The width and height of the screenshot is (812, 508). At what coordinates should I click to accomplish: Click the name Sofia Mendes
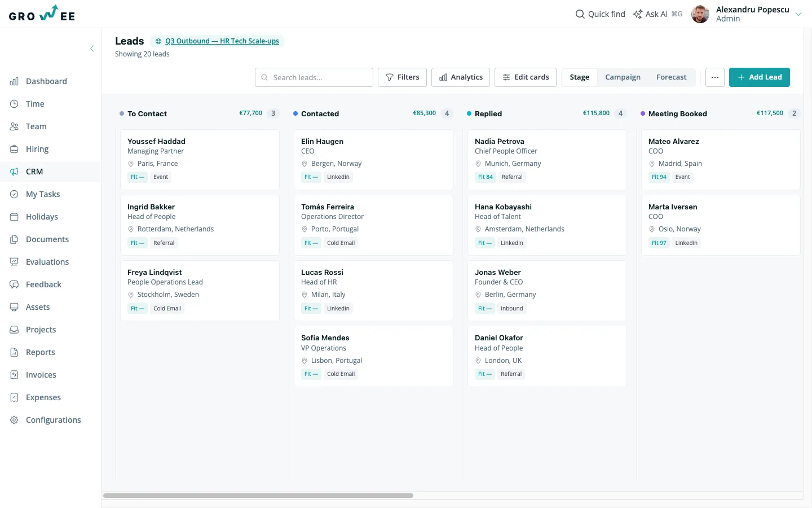325,338
